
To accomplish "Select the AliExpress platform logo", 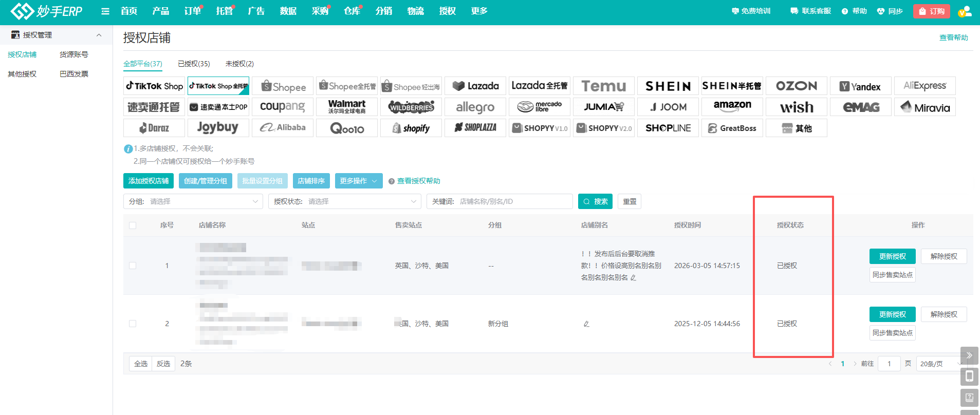I will click(925, 86).
